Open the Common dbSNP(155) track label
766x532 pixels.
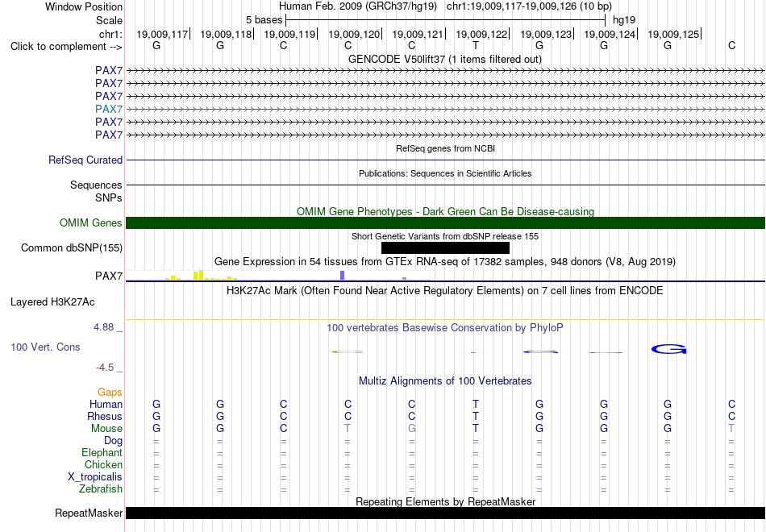click(x=72, y=247)
